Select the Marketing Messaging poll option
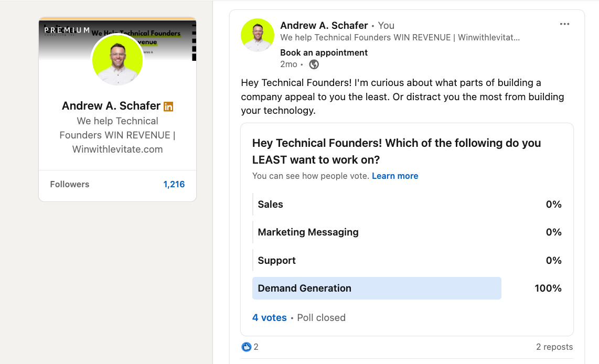Screen dimensions: 599x364 [x=308, y=232]
